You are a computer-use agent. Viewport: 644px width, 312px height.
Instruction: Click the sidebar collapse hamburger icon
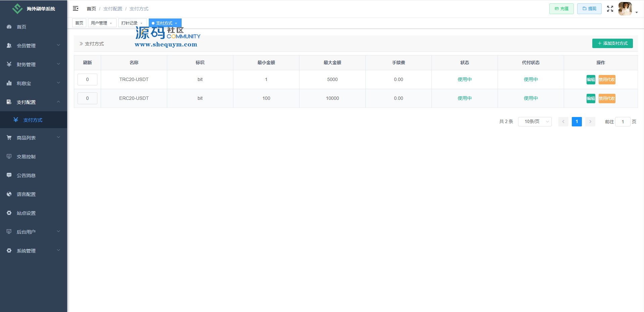pyautogui.click(x=76, y=8)
